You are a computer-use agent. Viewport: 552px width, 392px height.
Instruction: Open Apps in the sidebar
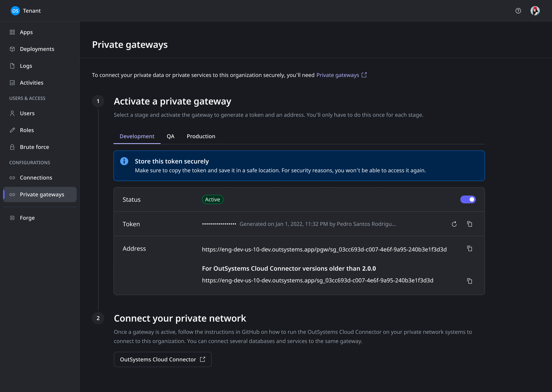(26, 32)
